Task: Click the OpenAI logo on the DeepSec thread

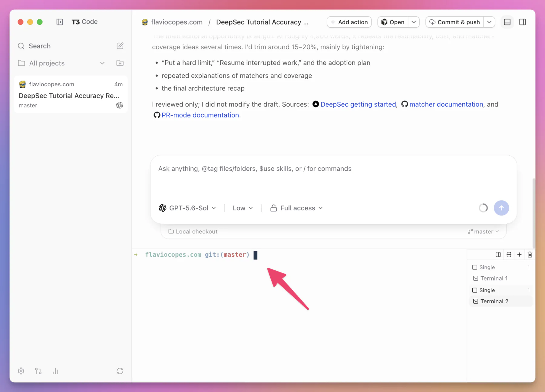Action: coord(120,105)
